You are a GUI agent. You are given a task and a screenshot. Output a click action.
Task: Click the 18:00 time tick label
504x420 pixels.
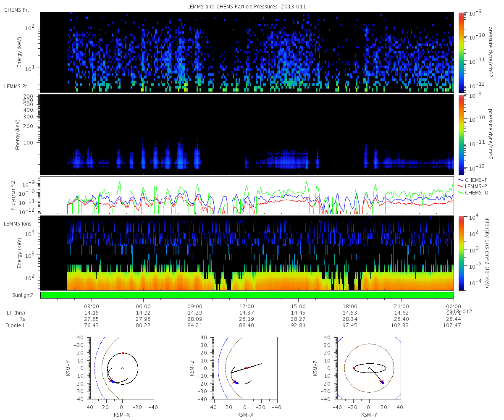click(x=350, y=306)
